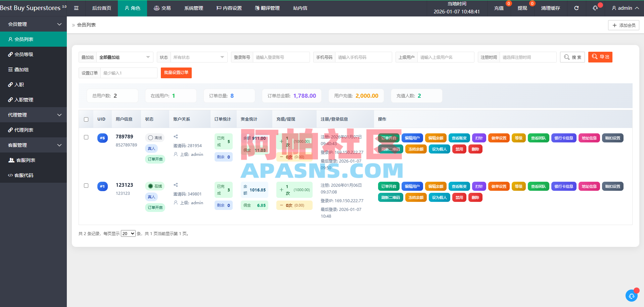Open the 所有状态 status dropdown
Image resolution: width=644 pixels, height=307 pixels.
tap(199, 57)
